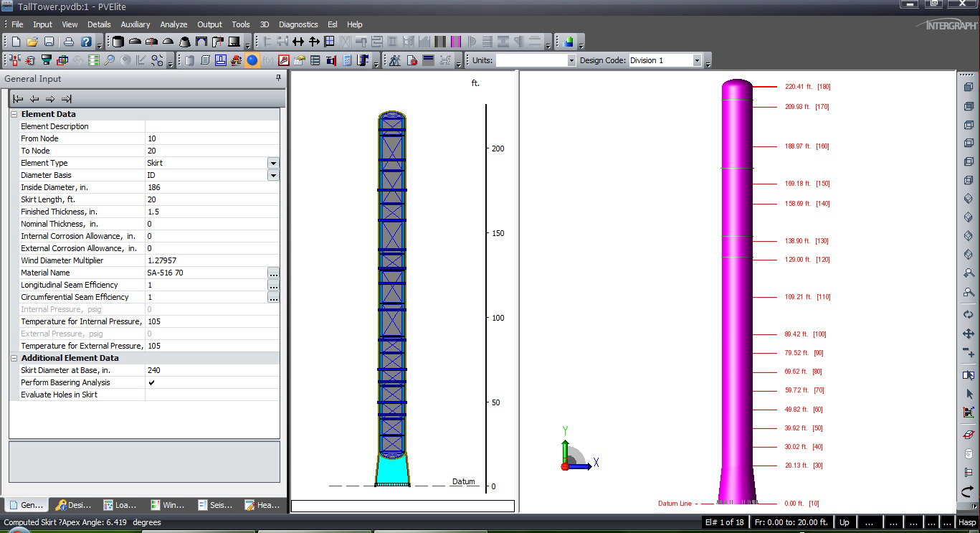The image size is (980, 533).
Task: Open the Diameter Basis dropdown
Action: (273, 175)
